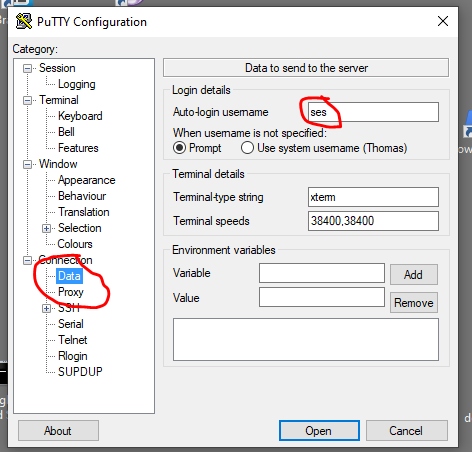472x452 pixels.
Task: Open the Colours category
Action: (x=75, y=244)
